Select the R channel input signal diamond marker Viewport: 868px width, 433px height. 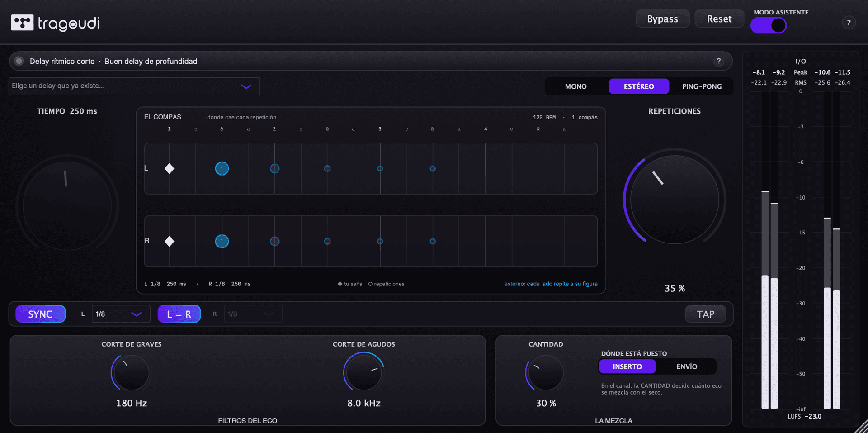point(170,241)
